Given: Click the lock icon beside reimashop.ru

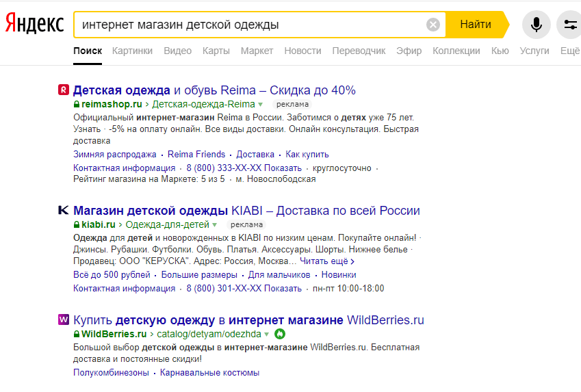Looking at the screenshot, I should coord(77,104).
